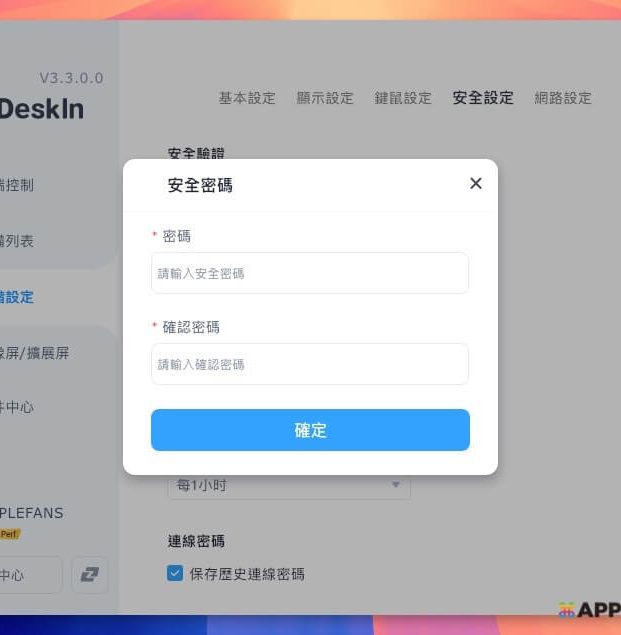621x635 pixels.
Task: Open the 中心 item below 擴展屏
Action: point(16,407)
